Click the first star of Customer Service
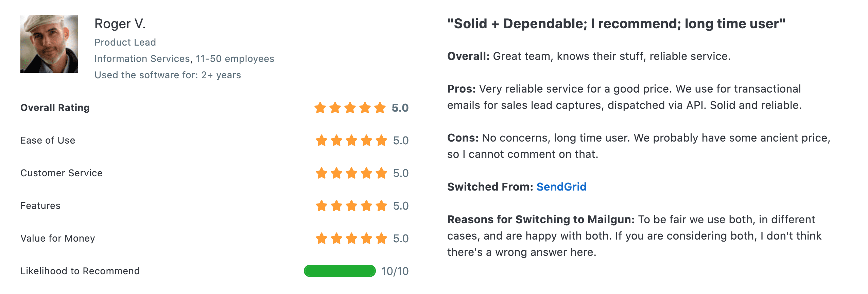Viewport: 868px width, 294px height. 322,173
